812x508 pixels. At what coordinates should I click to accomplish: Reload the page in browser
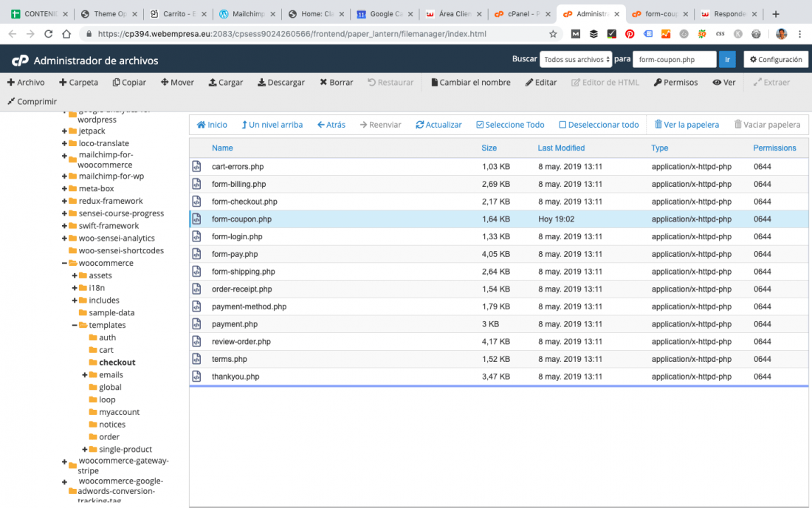(x=48, y=34)
